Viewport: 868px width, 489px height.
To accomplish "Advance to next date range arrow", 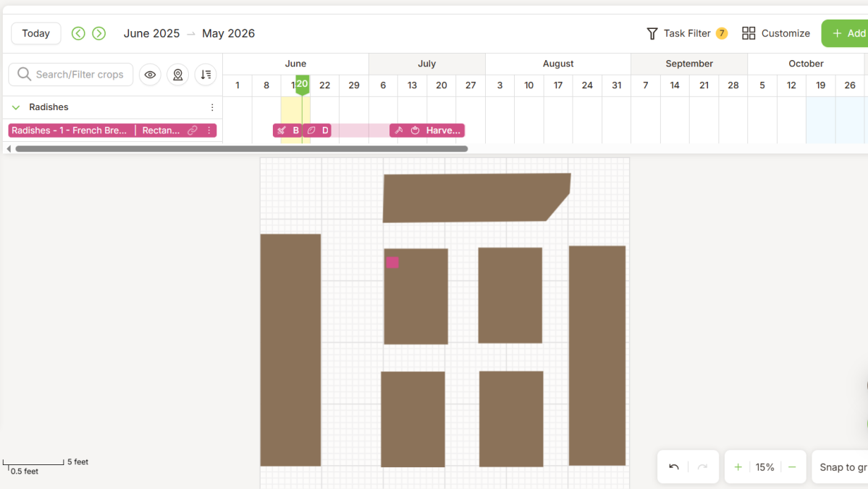I will [99, 33].
